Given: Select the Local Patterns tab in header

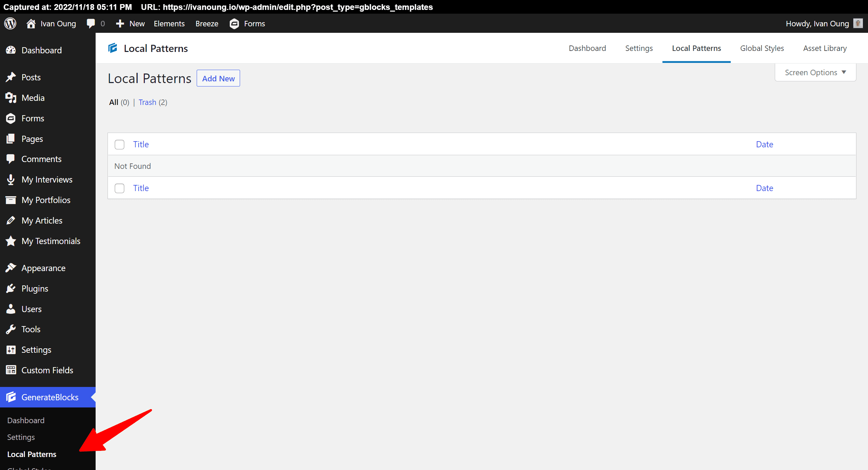Looking at the screenshot, I should click(697, 48).
